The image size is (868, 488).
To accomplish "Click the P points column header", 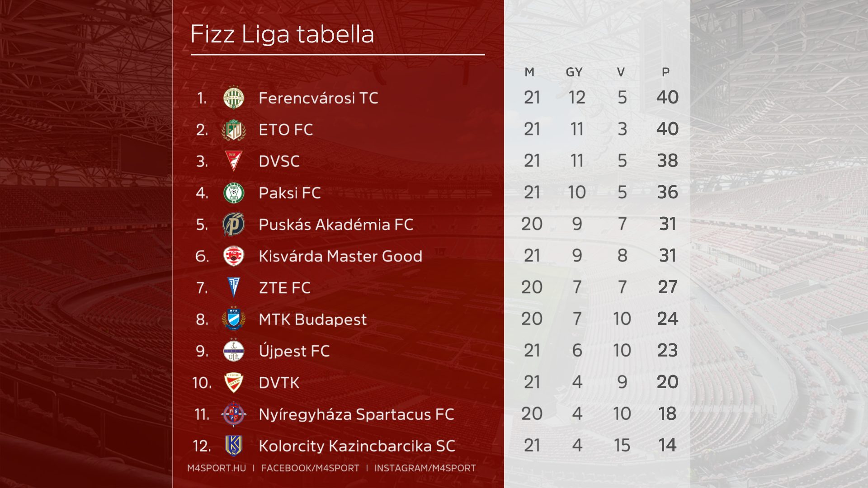I will tap(665, 72).
